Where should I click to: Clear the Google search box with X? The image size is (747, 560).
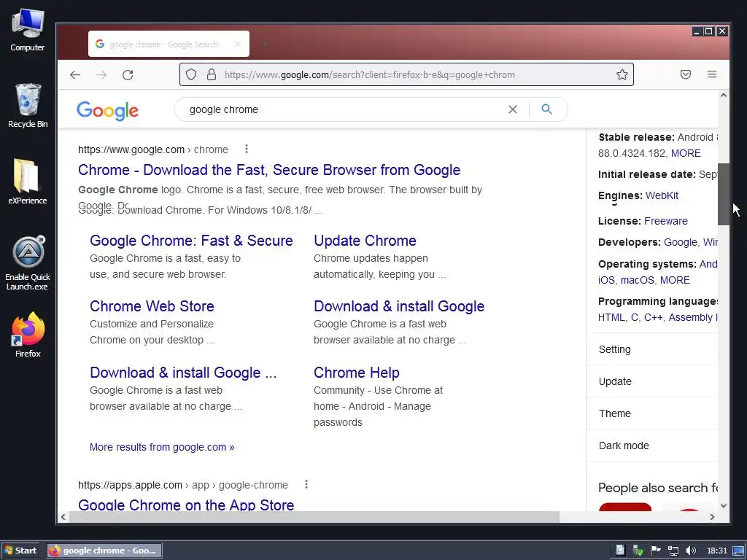pos(513,109)
